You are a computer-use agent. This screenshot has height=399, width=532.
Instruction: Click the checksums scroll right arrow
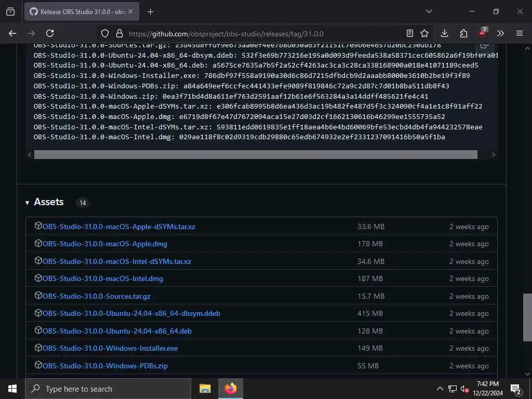tap(494, 155)
